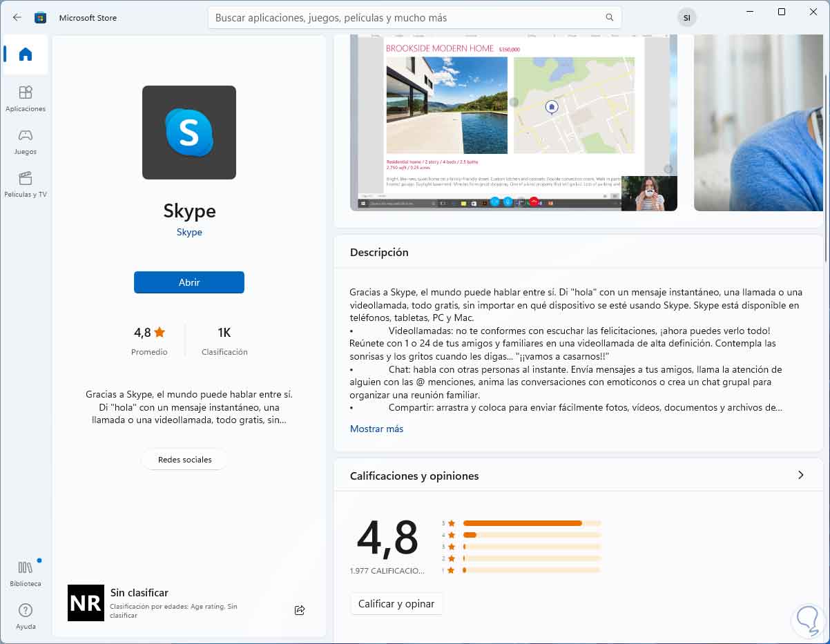Open Biblioteca in the sidebar
830x644 pixels.
pyautogui.click(x=26, y=574)
